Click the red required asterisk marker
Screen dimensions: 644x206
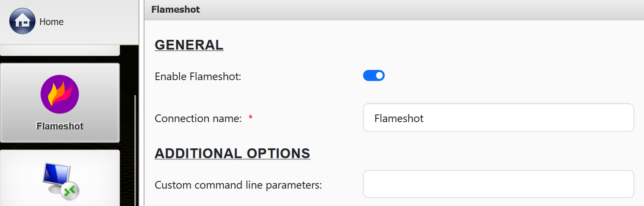[x=250, y=118]
